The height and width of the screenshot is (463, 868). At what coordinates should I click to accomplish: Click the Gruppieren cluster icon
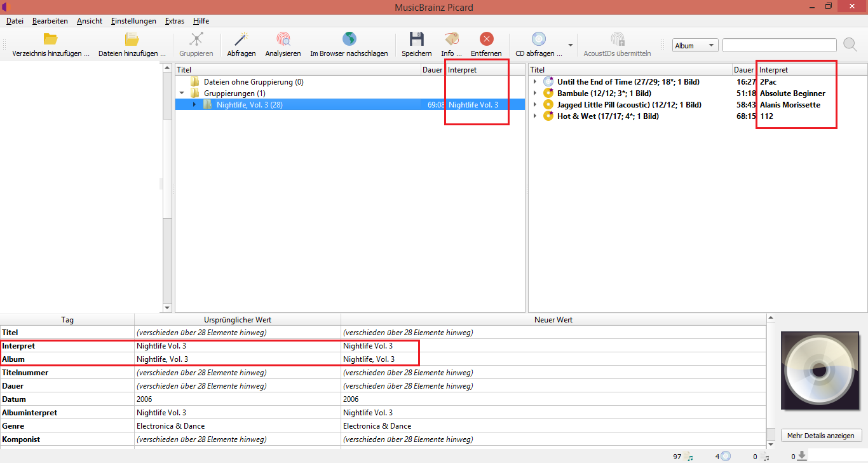click(x=196, y=39)
